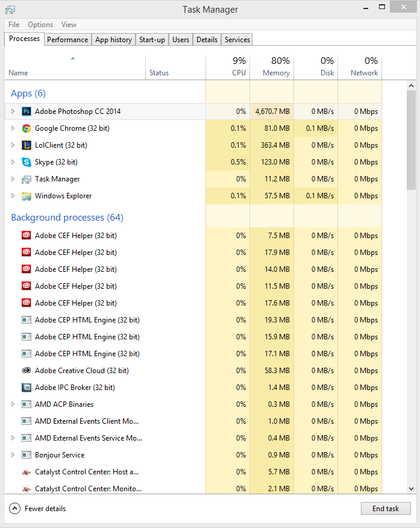
Task: Expand the LolClient process group
Action: (x=13, y=145)
